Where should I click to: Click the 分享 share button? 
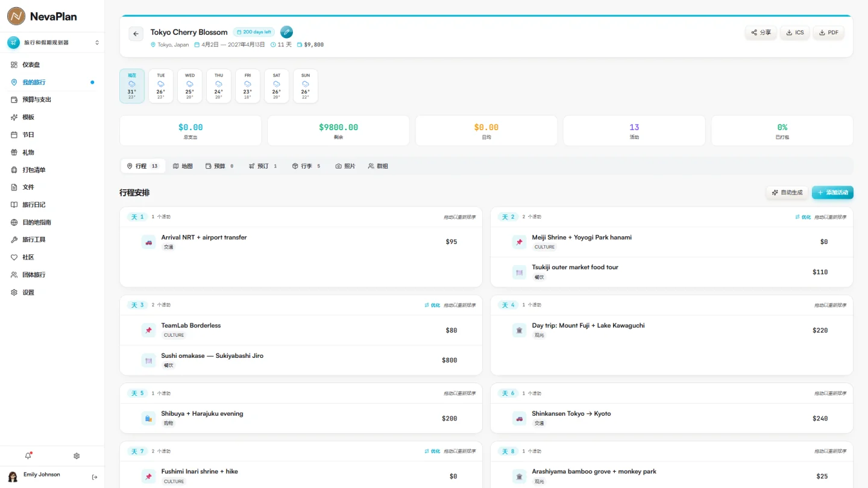tap(761, 33)
